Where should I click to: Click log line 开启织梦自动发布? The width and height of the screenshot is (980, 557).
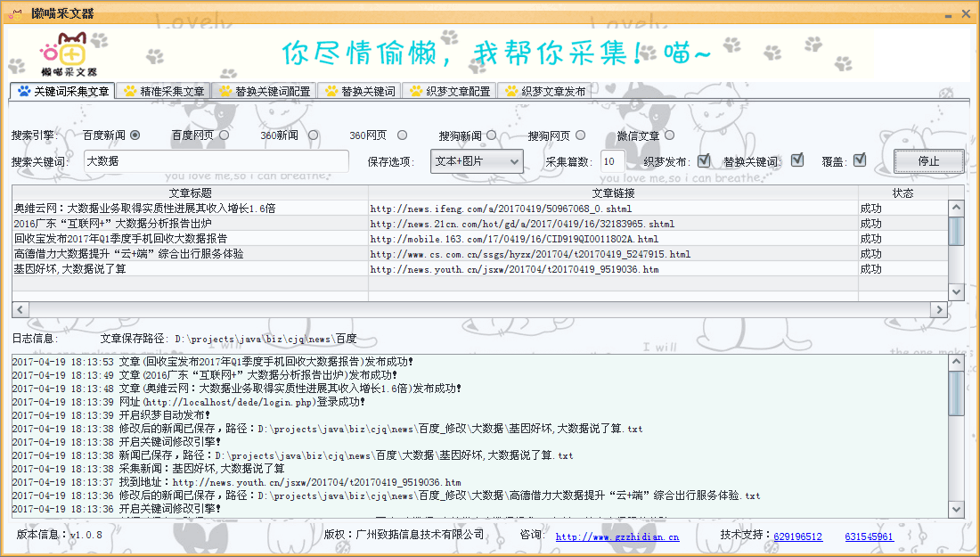(111, 415)
